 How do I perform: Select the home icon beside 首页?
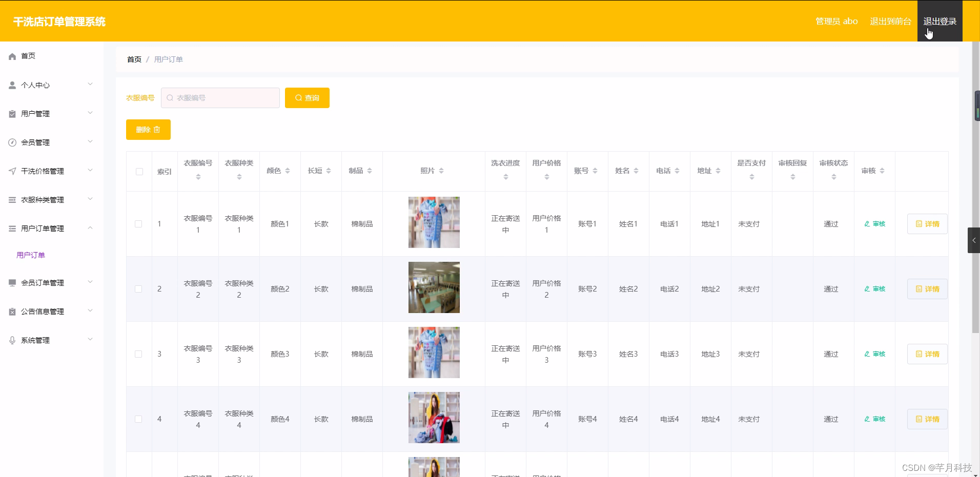tap(12, 56)
